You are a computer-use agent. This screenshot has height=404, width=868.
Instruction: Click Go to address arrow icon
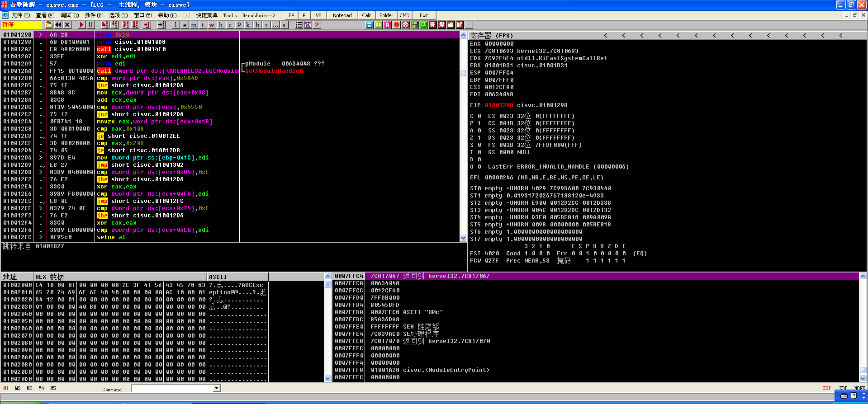click(161, 25)
